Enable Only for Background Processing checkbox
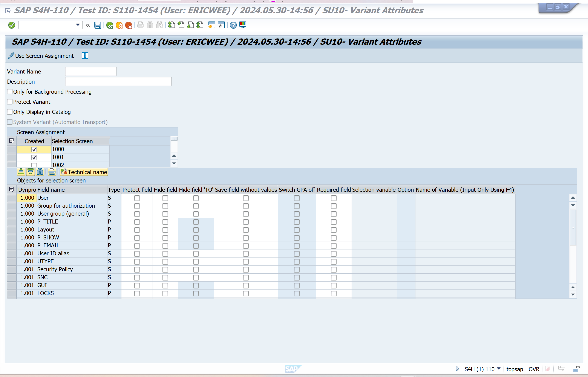Screen dimensions: 588x377 10,92
